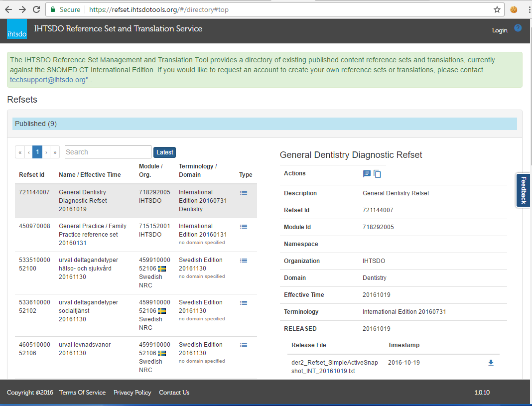This screenshot has height=406, width=532.
Task: Click Swedish flag in hälso- och sjukvård row
Action: [162, 269]
